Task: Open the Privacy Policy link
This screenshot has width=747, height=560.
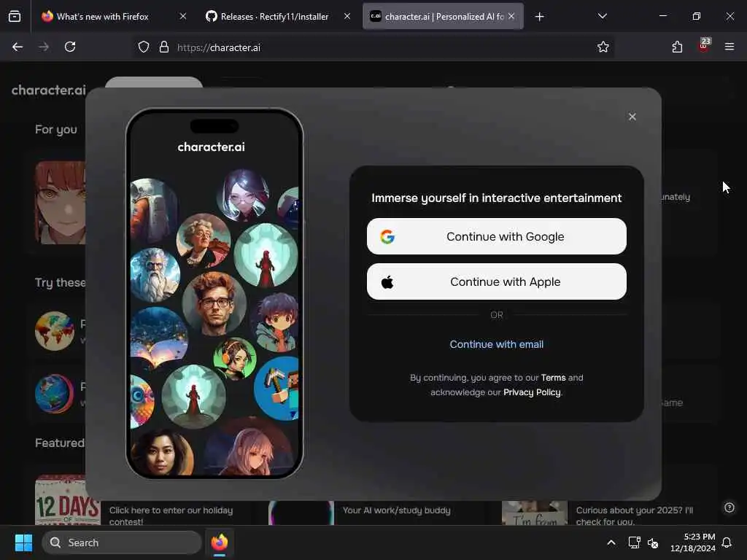Action: click(532, 392)
